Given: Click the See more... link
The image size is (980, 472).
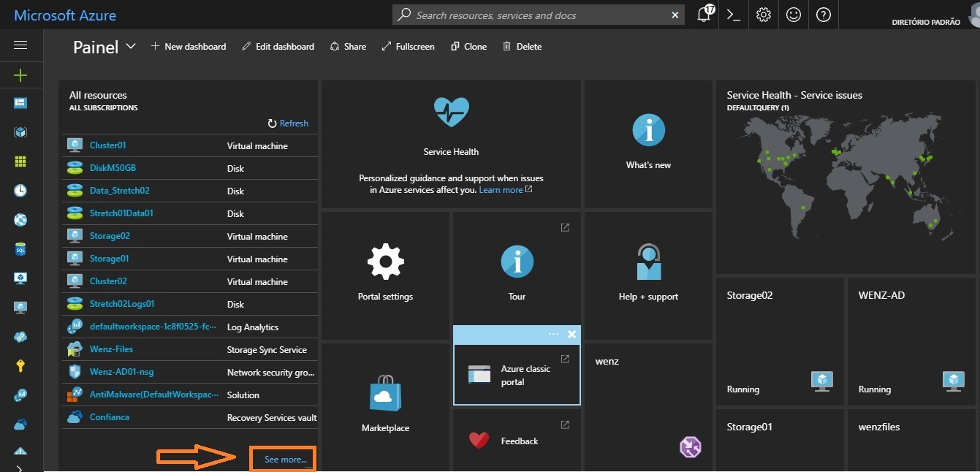Looking at the screenshot, I should point(285,460).
